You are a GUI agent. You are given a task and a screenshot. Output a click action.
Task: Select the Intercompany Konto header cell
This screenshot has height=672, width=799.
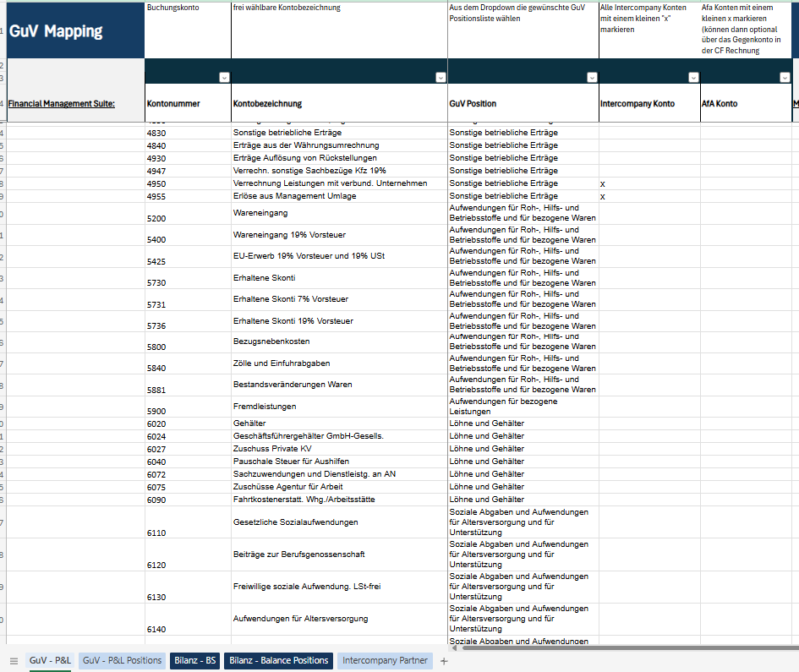pyautogui.click(x=649, y=103)
